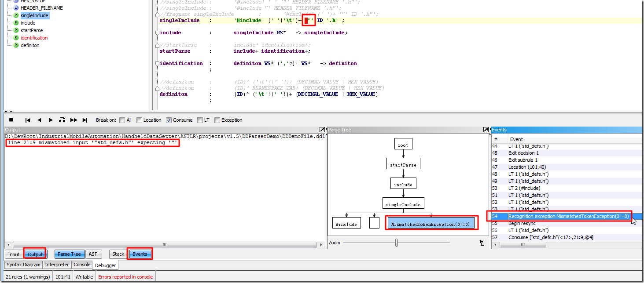The image size is (644, 283).
Task: Click the mismatched input error line in Output
Action: [x=92, y=143]
